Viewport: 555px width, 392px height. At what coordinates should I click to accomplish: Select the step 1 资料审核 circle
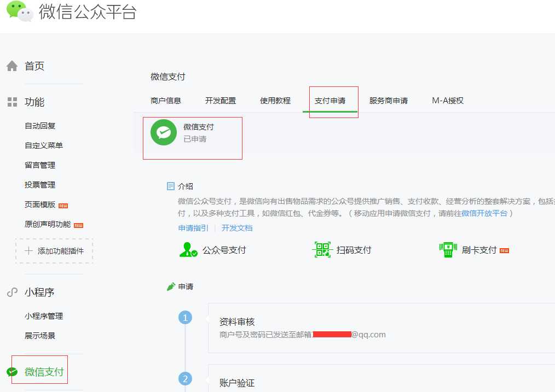(x=185, y=317)
